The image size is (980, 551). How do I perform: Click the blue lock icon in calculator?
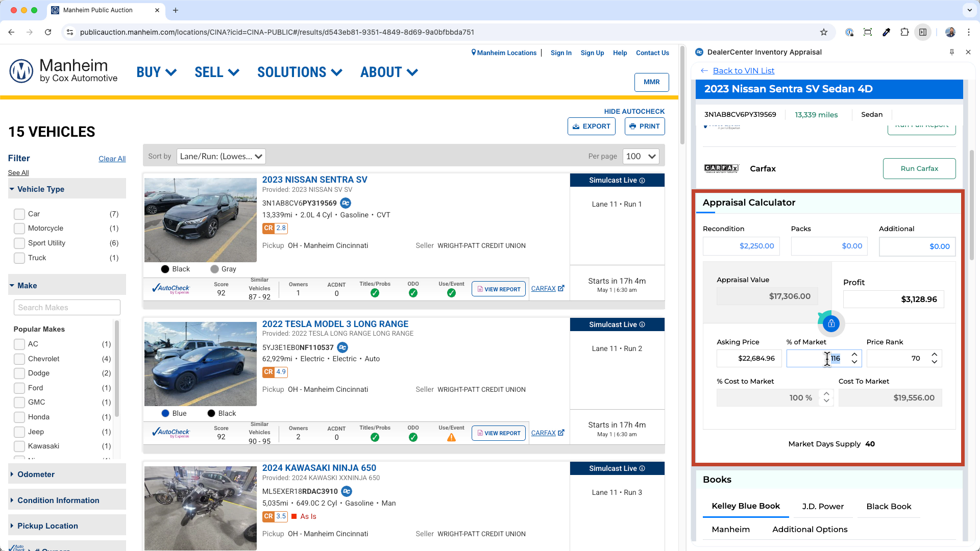point(831,323)
